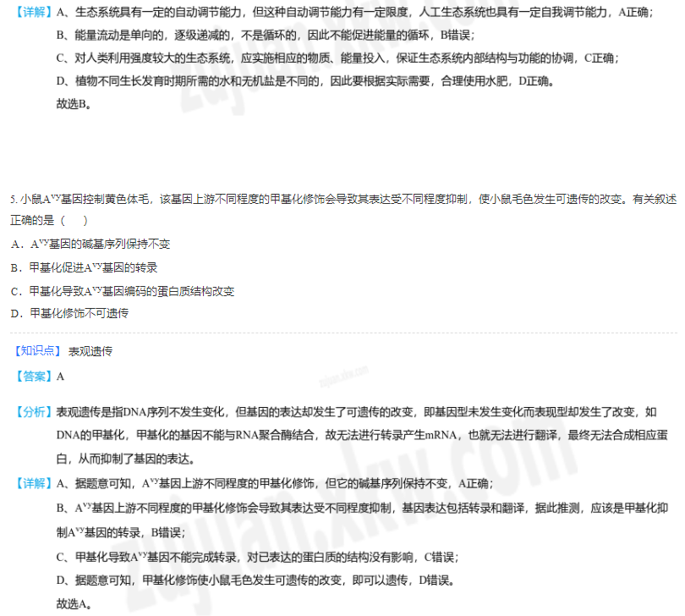Screen dimensions: 685x616
Task: Click the answer letter A beside 【答案】
Action: tap(61, 377)
